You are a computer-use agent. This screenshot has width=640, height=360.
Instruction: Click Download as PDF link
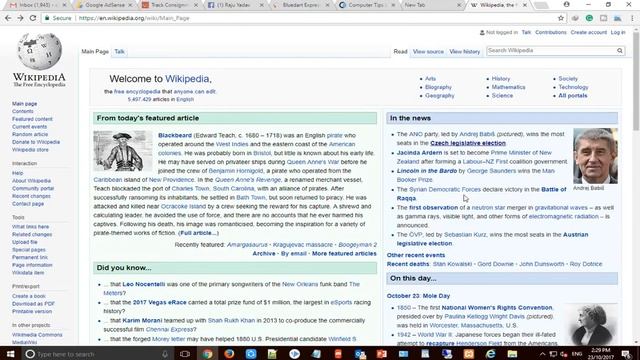tap(33, 304)
